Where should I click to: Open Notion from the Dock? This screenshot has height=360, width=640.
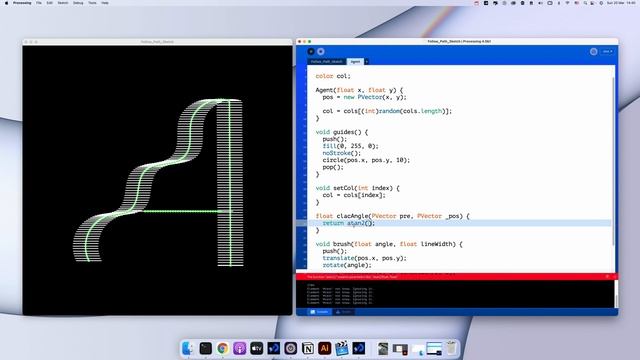(x=308, y=348)
